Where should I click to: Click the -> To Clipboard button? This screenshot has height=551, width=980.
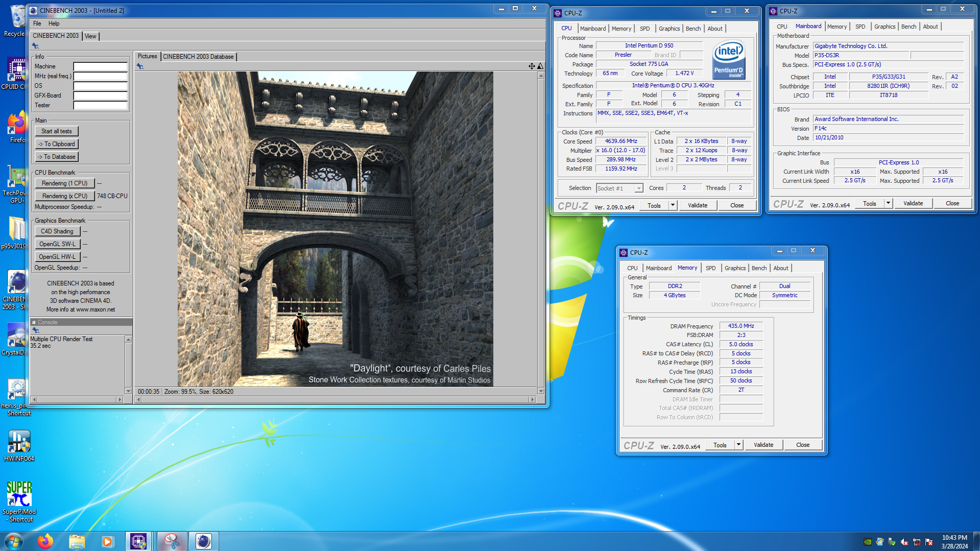pos(57,144)
